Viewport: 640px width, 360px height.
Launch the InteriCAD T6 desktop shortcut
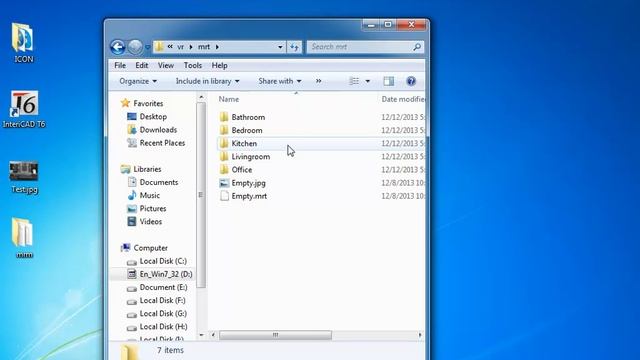(x=24, y=109)
